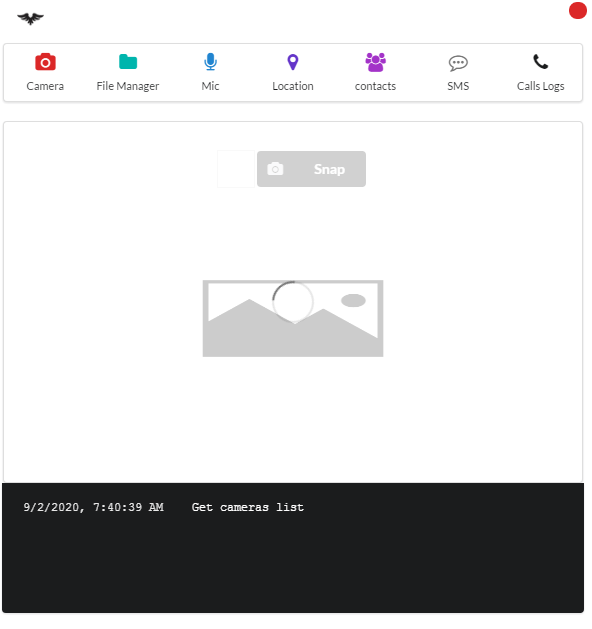Go to the SMS tab label

[x=458, y=86]
